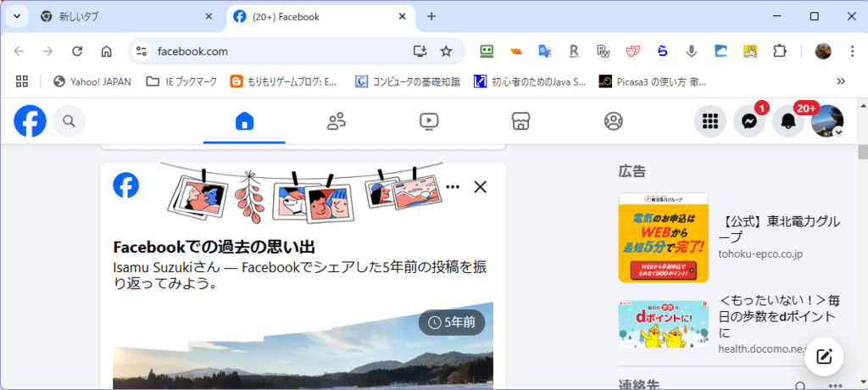Open the Yahoo! JAPAN bookmark
This screenshot has height=390, width=868.
click(x=92, y=82)
